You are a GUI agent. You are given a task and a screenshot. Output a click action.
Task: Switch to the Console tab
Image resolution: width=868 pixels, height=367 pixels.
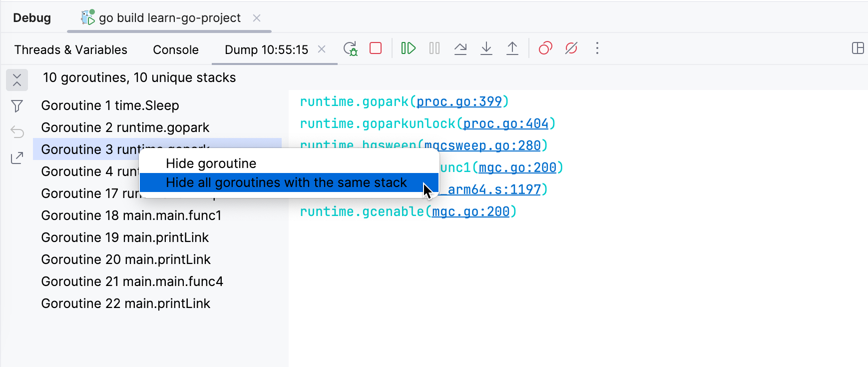(176, 49)
